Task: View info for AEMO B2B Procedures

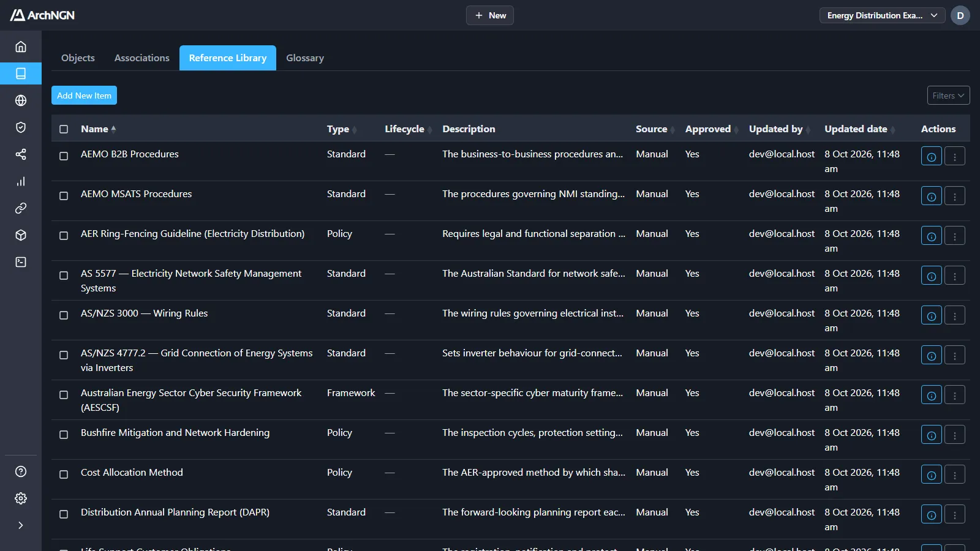Action: (932, 157)
